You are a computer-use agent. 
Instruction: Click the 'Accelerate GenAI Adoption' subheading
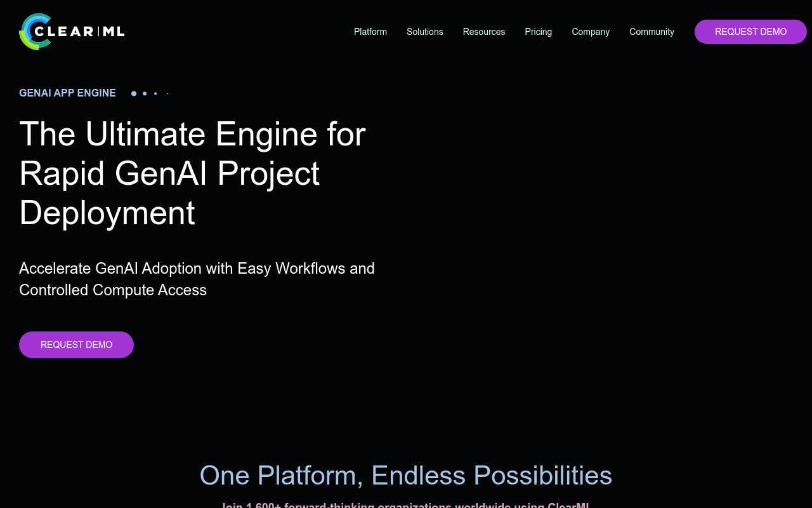[x=197, y=279]
